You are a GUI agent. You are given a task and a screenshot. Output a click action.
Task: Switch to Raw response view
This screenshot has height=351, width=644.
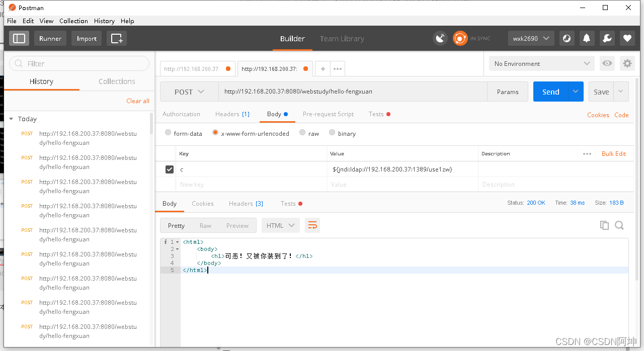(205, 225)
